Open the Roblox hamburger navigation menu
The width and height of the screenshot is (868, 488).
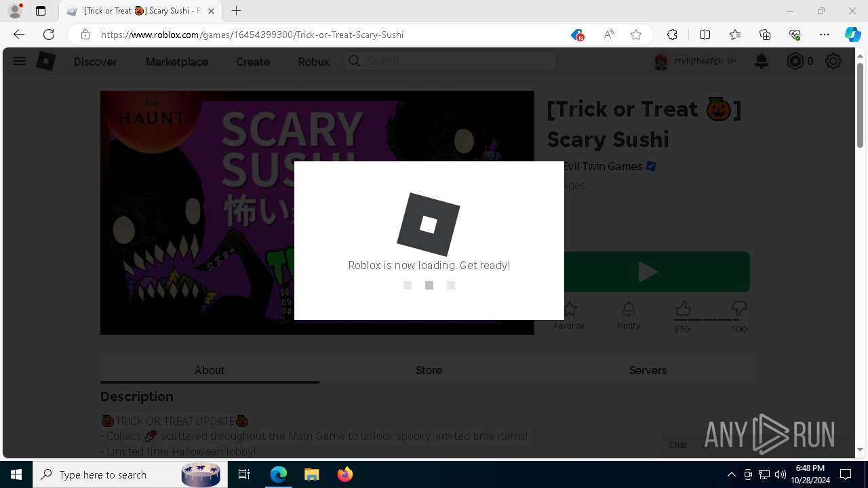tap(19, 62)
